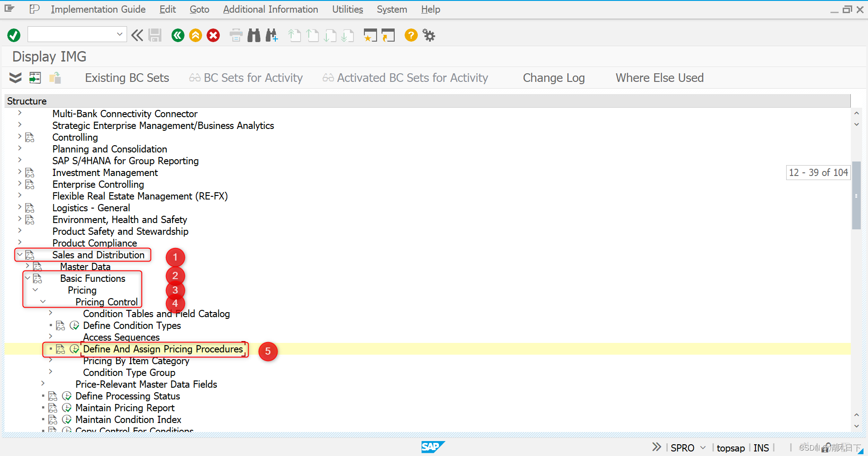Expand Condition Tables and Field Catalog
This screenshot has height=456, width=868.
[x=51, y=313]
